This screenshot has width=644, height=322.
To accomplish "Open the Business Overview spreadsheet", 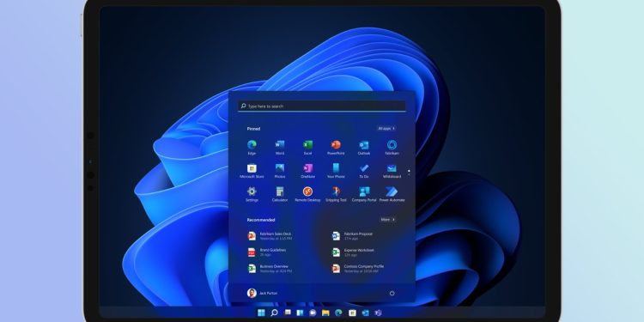I will pos(270,269).
